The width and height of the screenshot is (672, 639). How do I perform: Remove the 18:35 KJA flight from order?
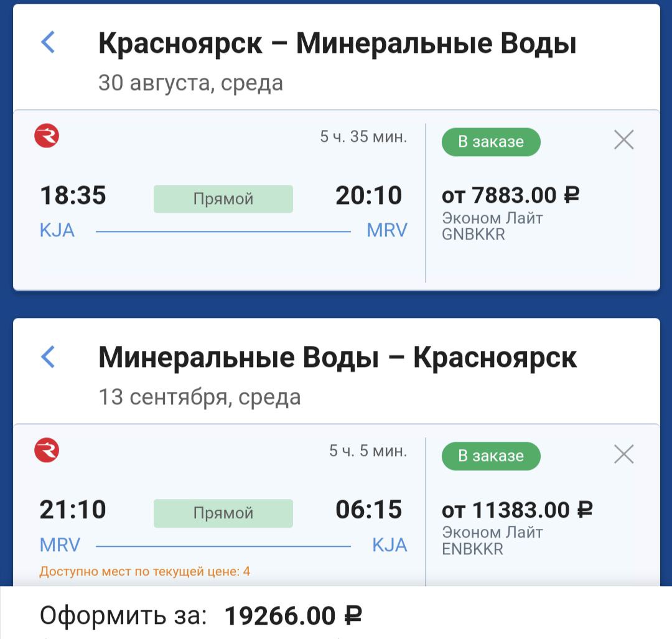click(623, 140)
